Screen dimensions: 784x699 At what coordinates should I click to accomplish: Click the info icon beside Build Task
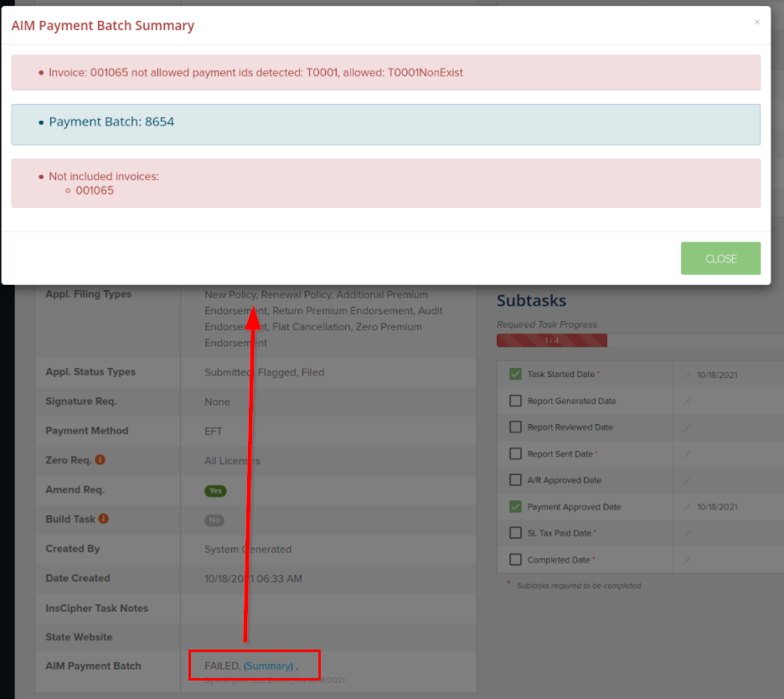pos(104,519)
